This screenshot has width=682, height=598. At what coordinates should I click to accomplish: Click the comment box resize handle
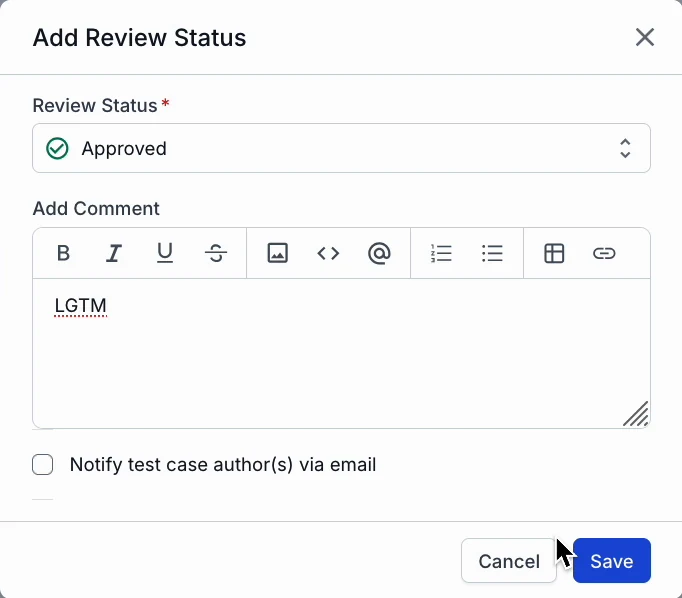[636, 414]
